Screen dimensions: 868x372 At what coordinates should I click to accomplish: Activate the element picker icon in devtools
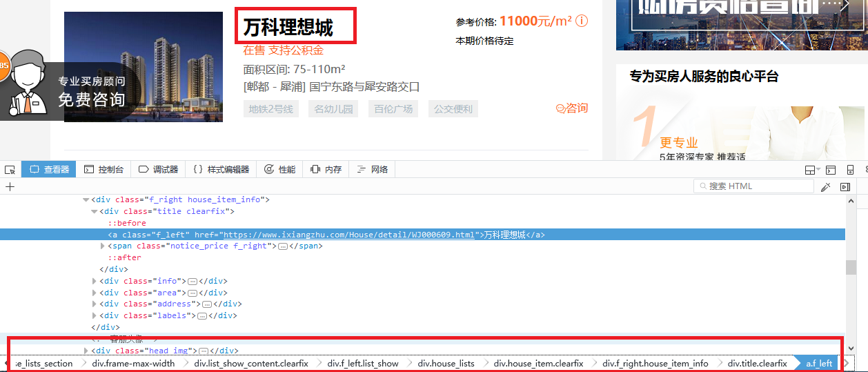pos(10,170)
